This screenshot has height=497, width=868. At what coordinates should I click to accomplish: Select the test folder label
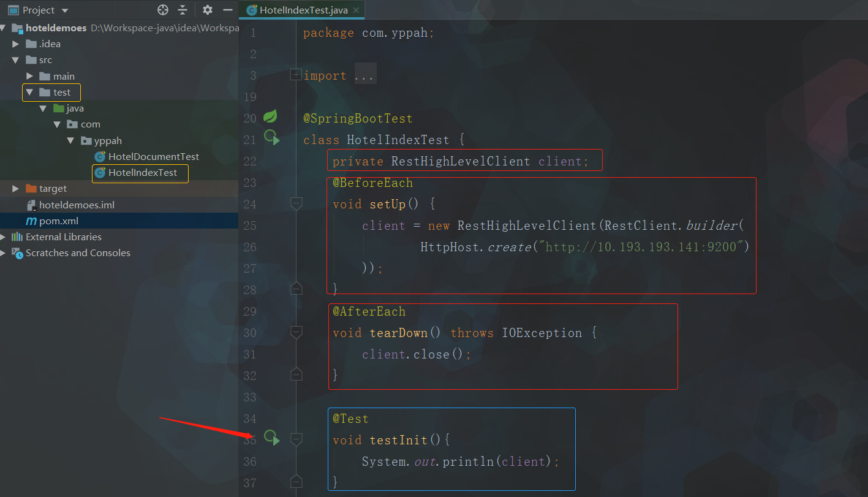(x=62, y=93)
